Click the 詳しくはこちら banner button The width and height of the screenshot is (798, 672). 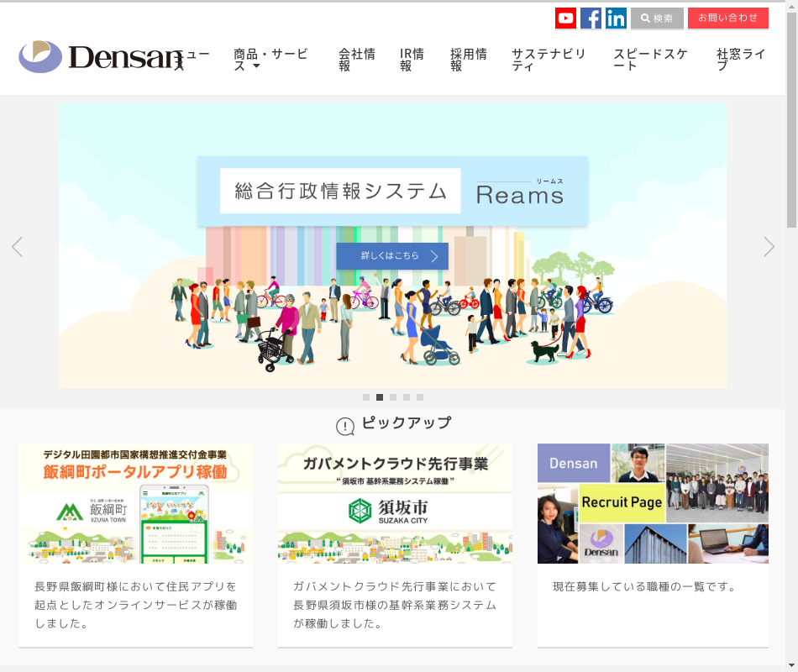[392, 255]
